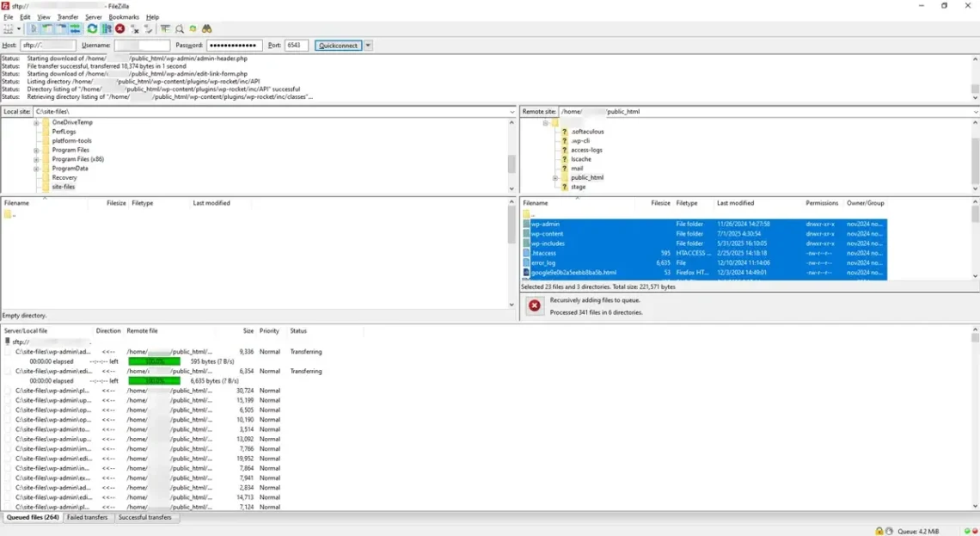Open the Quickconnect dropdown arrow
Screen dimensions: 980x536
click(368, 45)
